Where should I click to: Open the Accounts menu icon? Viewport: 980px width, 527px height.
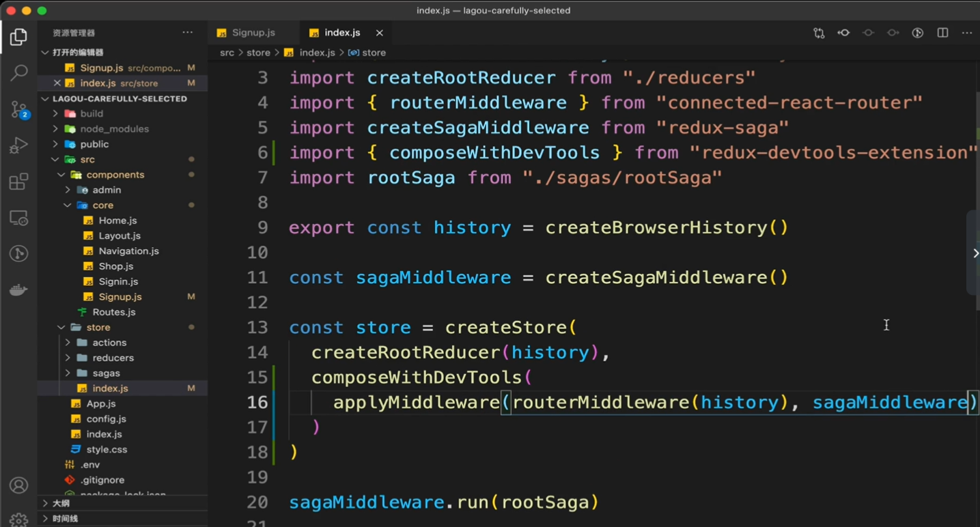click(x=19, y=485)
